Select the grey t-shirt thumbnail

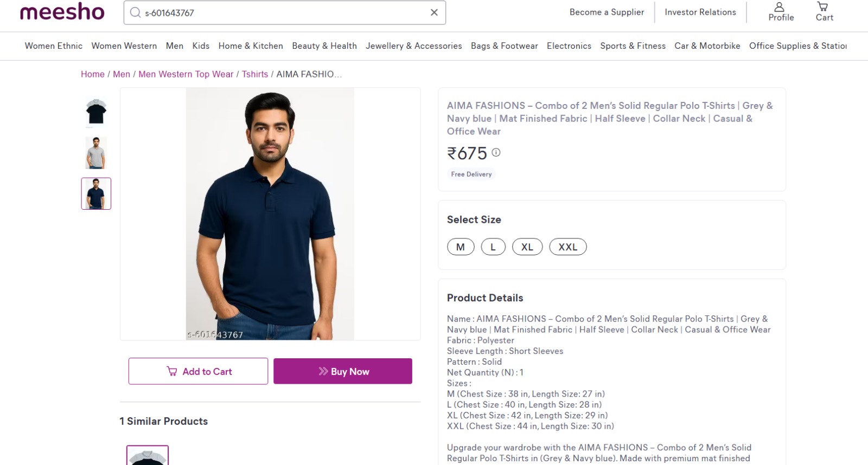[95, 152]
